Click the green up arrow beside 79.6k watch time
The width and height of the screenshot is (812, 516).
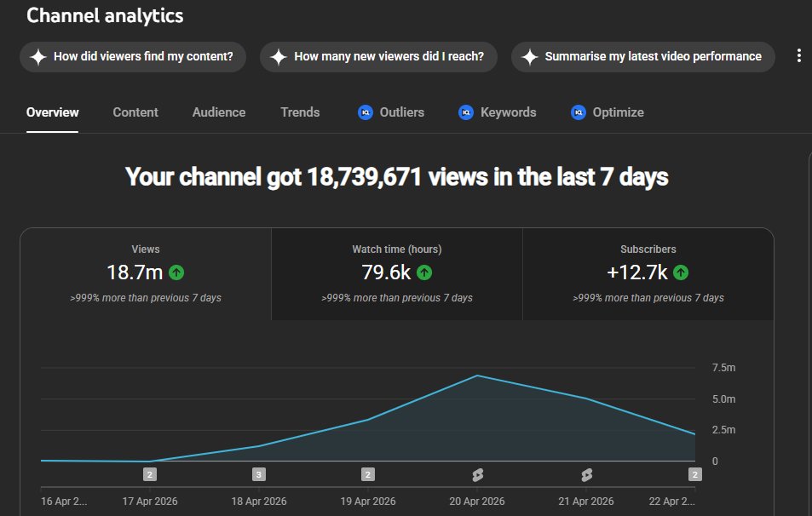click(x=424, y=272)
